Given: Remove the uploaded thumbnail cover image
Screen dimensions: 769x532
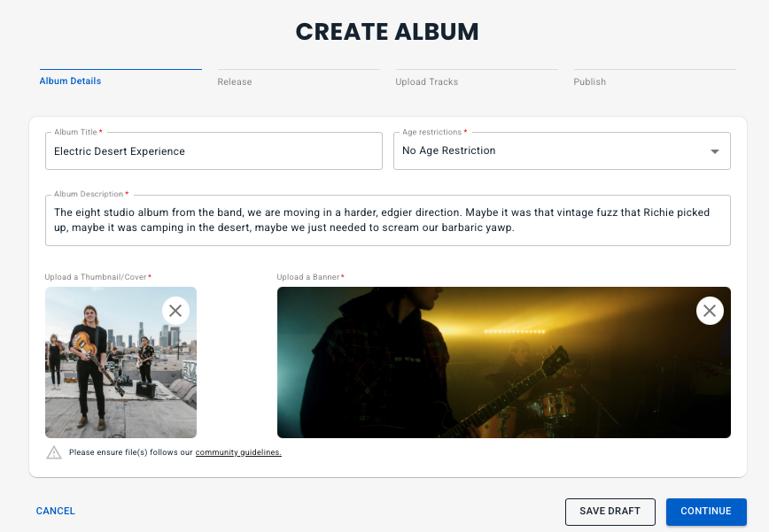Looking at the screenshot, I should [175, 311].
